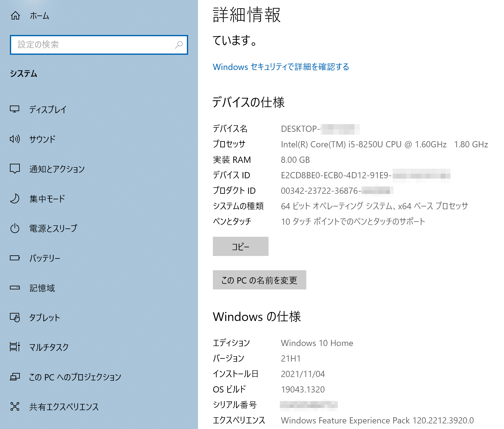The width and height of the screenshot is (504, 429).
Task: Focus the 設定の検索 search field
Action: tap(99, 45)
